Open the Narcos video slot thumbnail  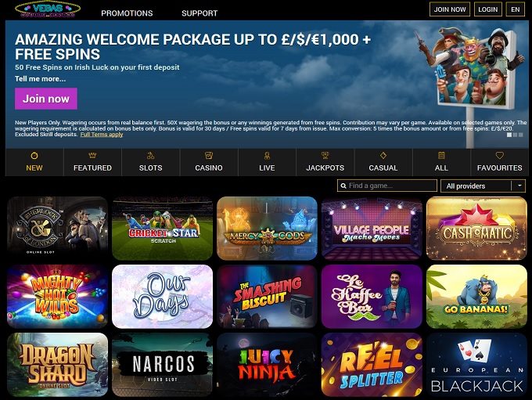pyautogui.click(x=162, y=365)
